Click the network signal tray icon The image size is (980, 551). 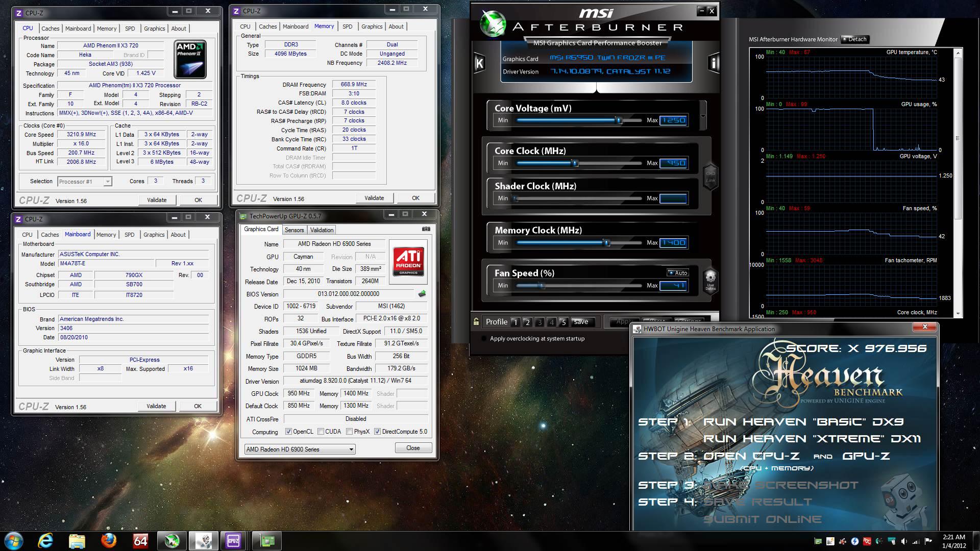[916, 541]
